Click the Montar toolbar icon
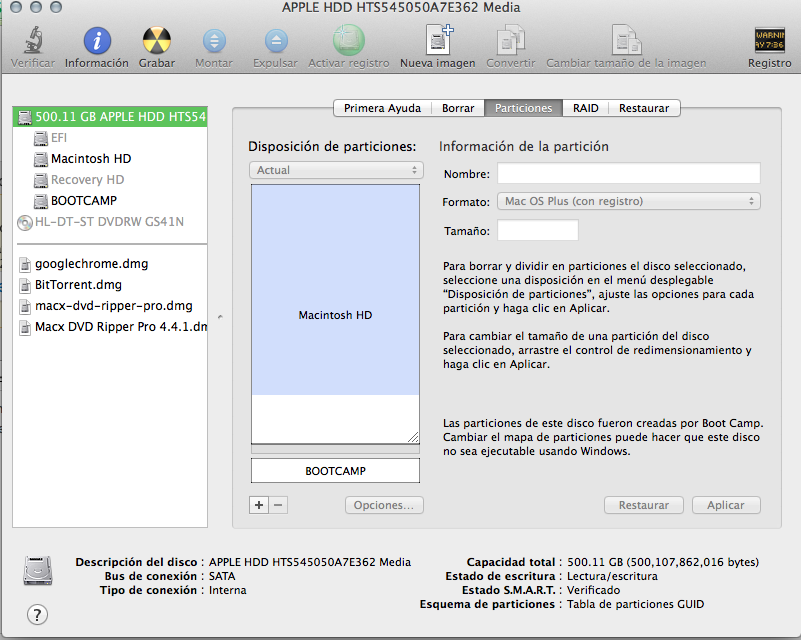This screenshot has height=640, width=801. tap(214, 41)
